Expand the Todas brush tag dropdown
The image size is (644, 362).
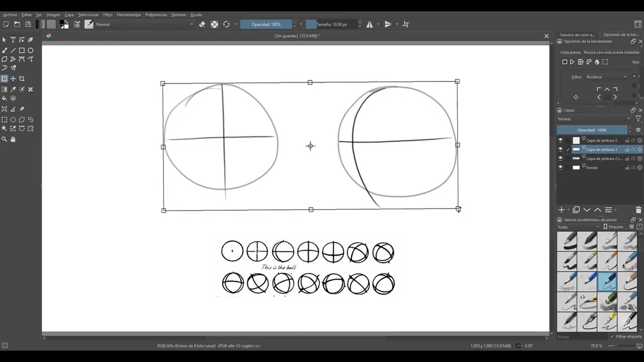579,227
